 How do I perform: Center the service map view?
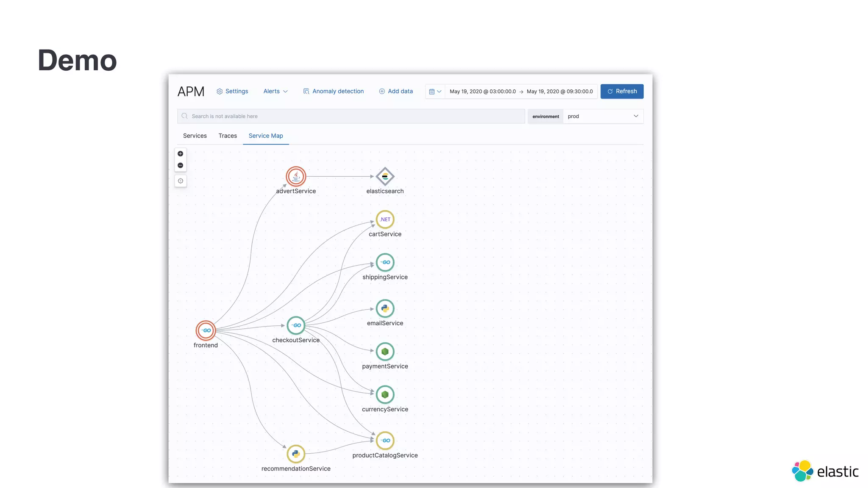[x=181, y=181]
